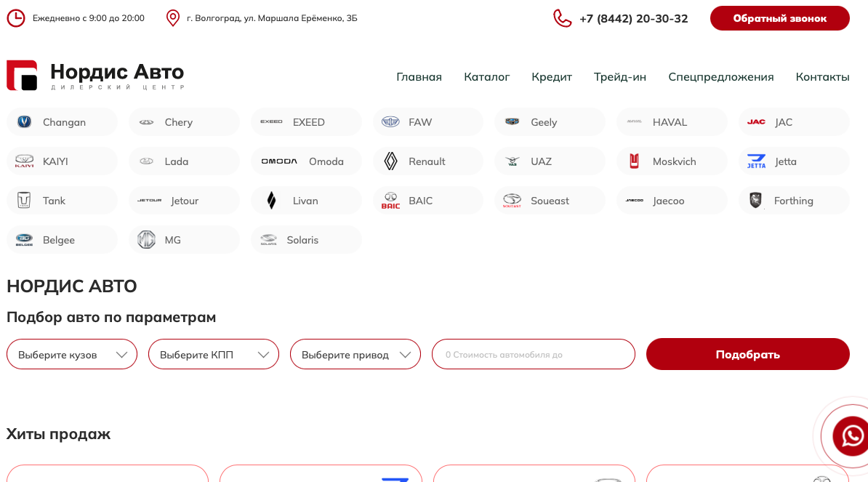Screen dimensions: 868x482
Task: Open the Выберите привод dropdown
Action: tap(355, 354)
